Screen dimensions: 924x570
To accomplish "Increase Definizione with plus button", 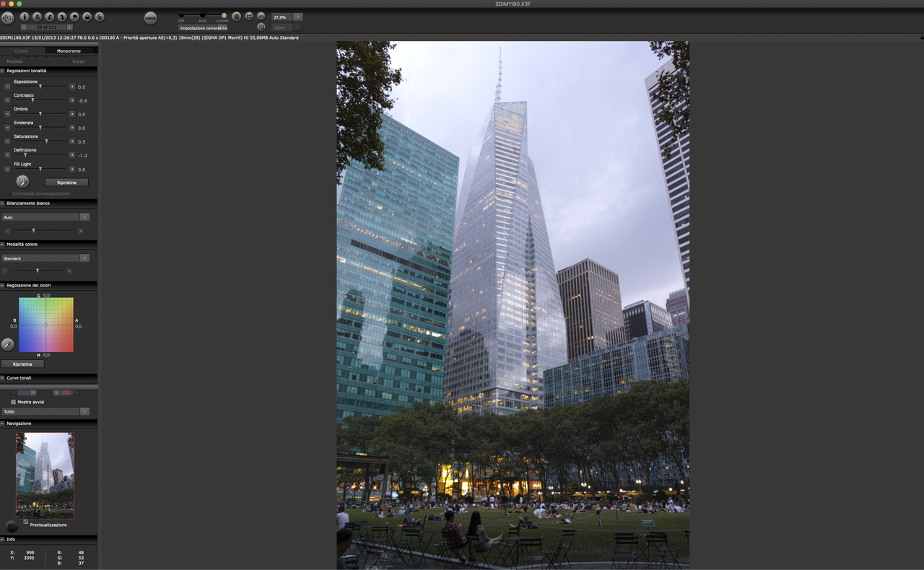I will pos(72,155).
